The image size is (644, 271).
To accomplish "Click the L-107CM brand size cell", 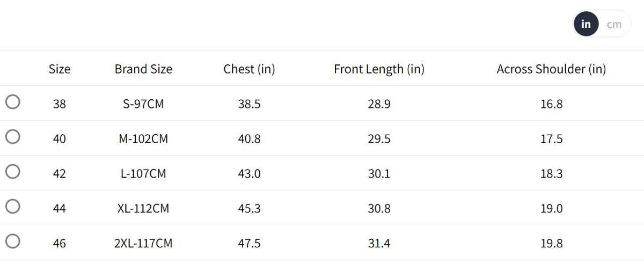I will click(143, 174).
